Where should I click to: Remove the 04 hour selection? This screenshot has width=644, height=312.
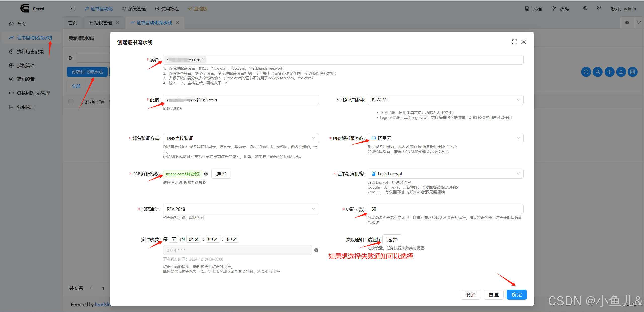[197, 239]
